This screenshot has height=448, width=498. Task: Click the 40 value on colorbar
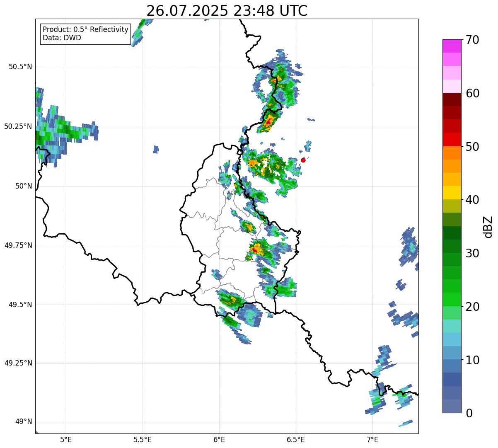click(473, 200)
